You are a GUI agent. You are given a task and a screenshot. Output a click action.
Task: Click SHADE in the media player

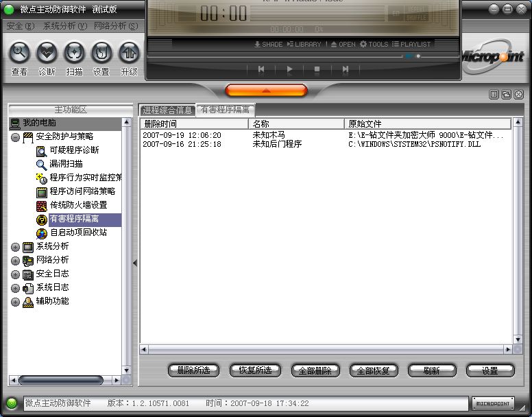point(268,44)
